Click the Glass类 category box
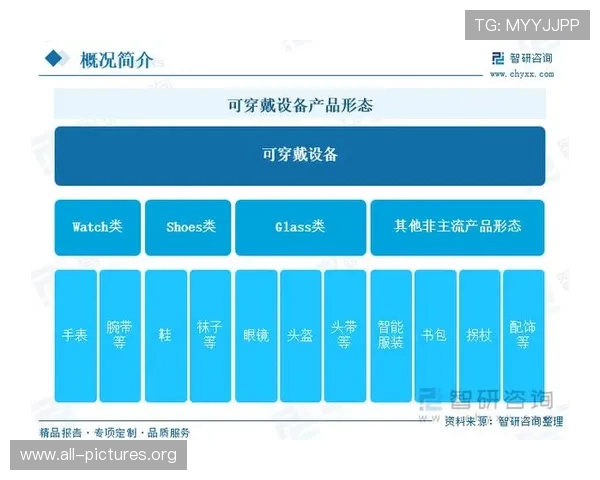 (x=300, y=227)
